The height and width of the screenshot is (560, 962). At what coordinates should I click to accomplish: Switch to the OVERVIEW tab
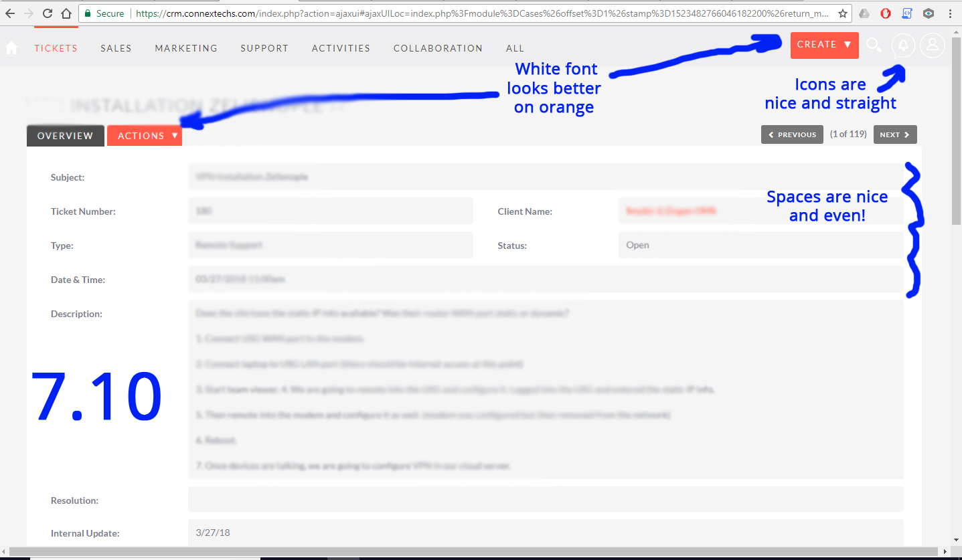point(65,135)
